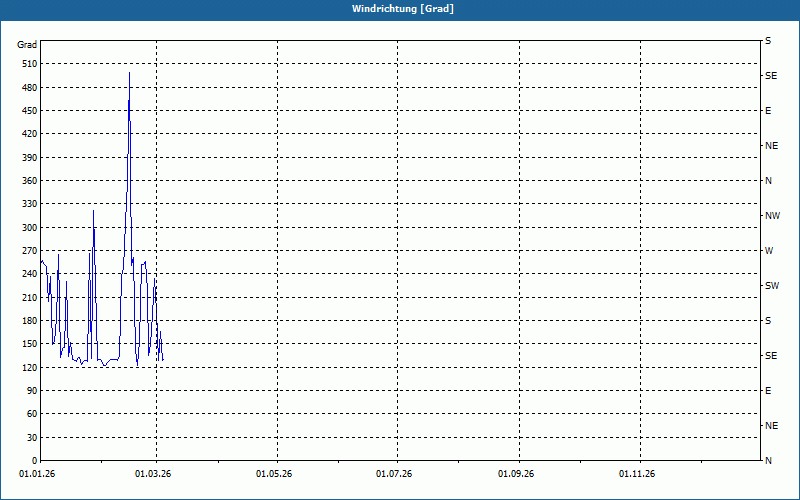
Task: Click the 01.07.26 date on x-axis
Action: [x=394, y=473]
